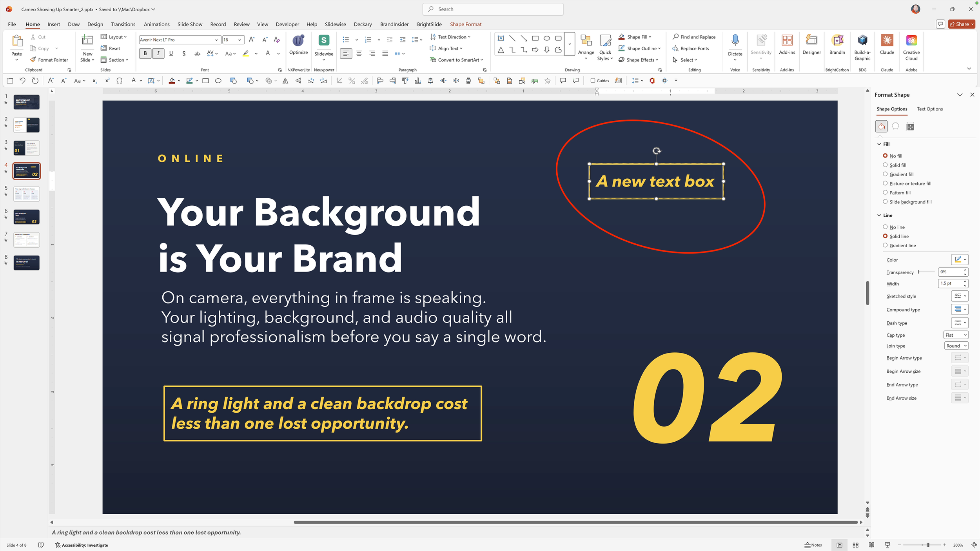Go to the Animations tab
This screenshot has height=551, width=980.
tap(156, 24)
